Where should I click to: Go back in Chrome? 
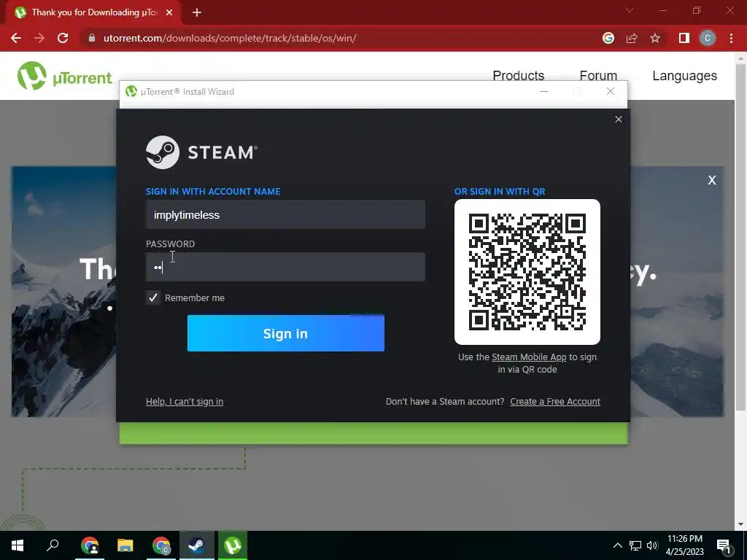tap(16, 38)
